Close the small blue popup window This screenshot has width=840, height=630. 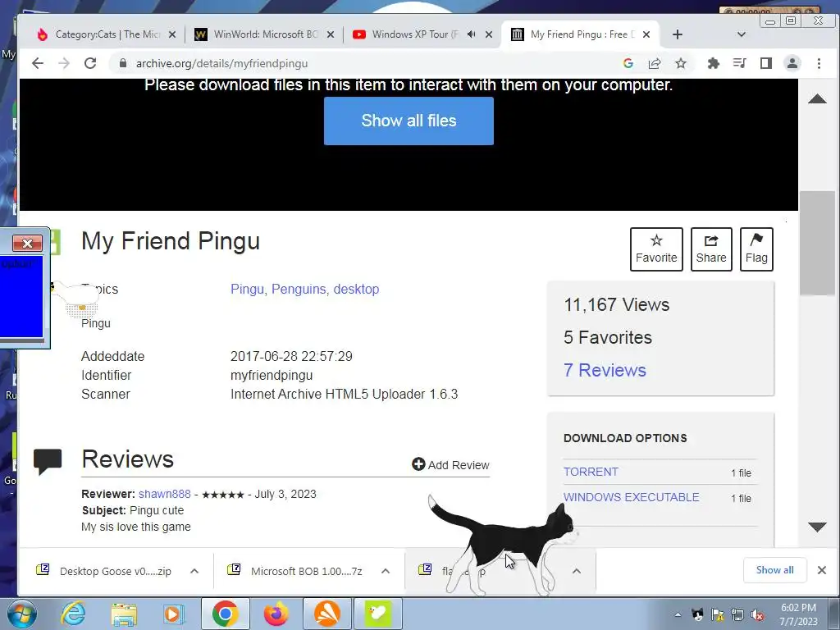pos(27,243)
